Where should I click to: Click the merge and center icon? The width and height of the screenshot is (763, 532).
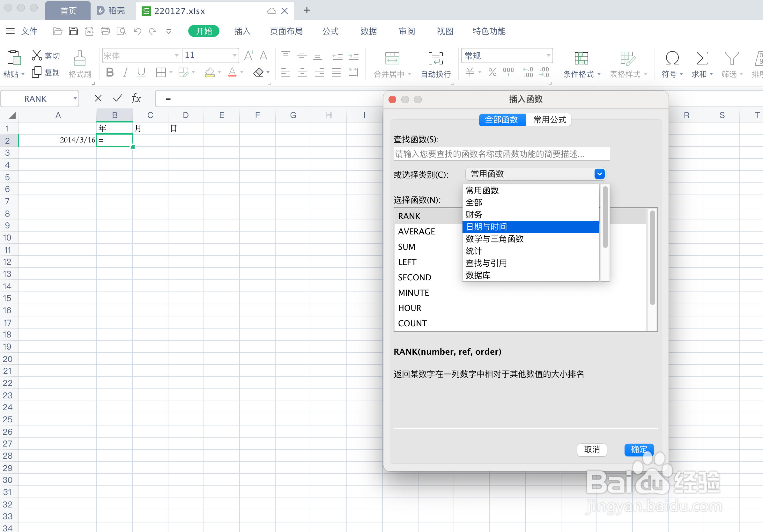(x=392, y=58)
